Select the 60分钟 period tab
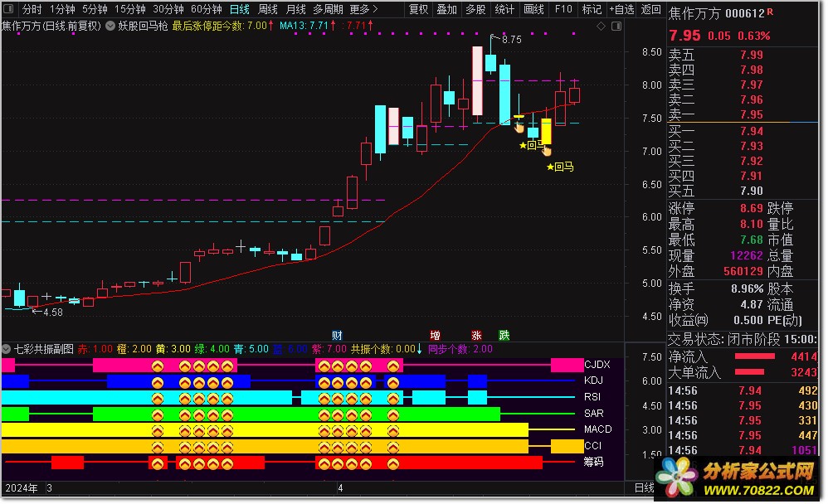Image resolution: width=828 pixels, height=504 pixels. pyautogui.click(x=207, y=9)
